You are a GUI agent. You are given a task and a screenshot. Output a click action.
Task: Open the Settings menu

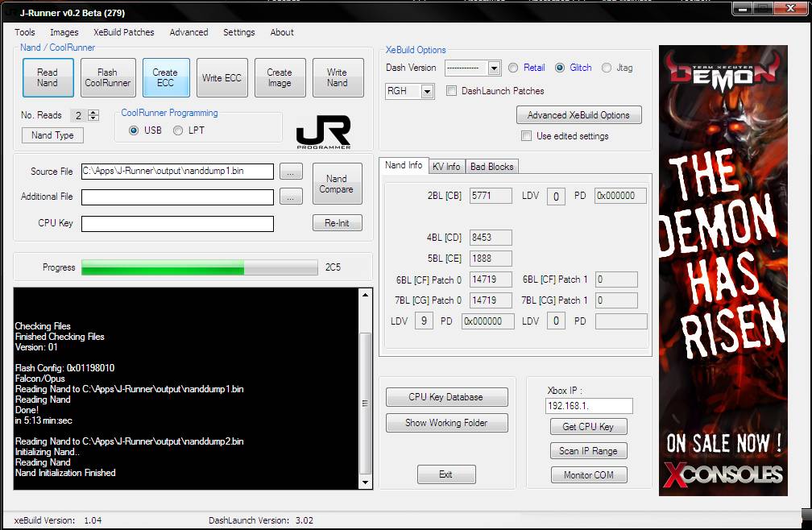pos(238,32)
